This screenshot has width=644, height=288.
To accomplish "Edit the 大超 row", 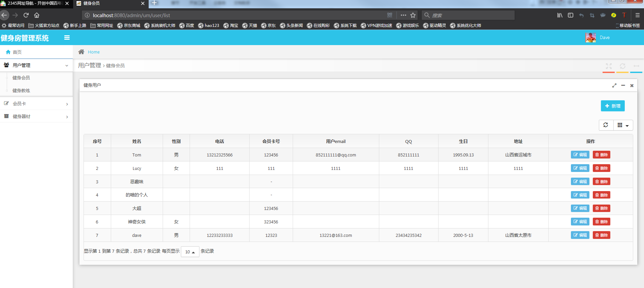I will (x=580, y=208).
